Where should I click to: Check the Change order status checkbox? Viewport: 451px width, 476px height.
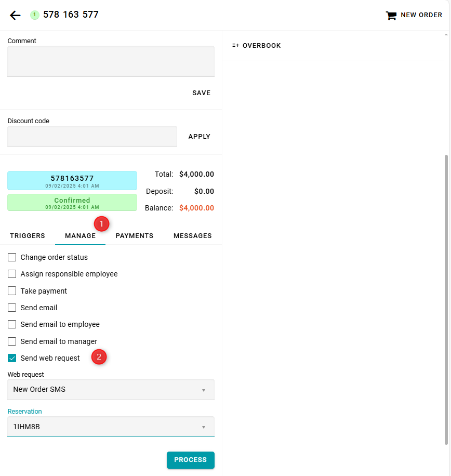click(x=12, y=257)
